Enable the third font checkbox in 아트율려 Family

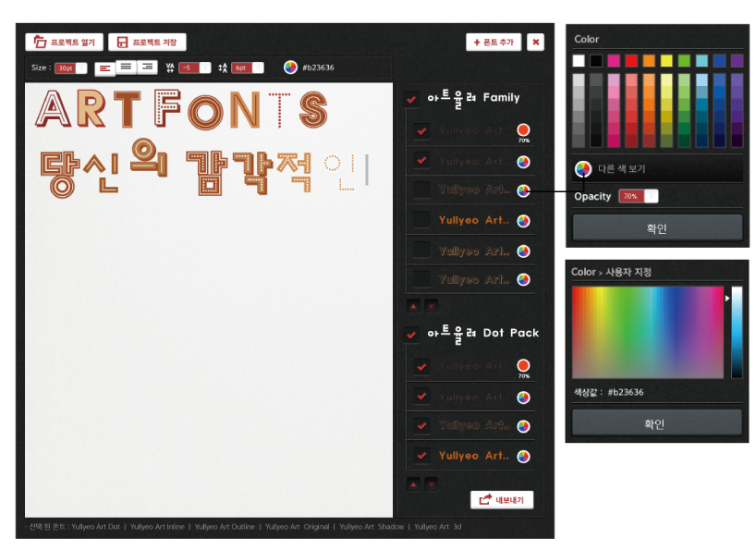(421, 190)
